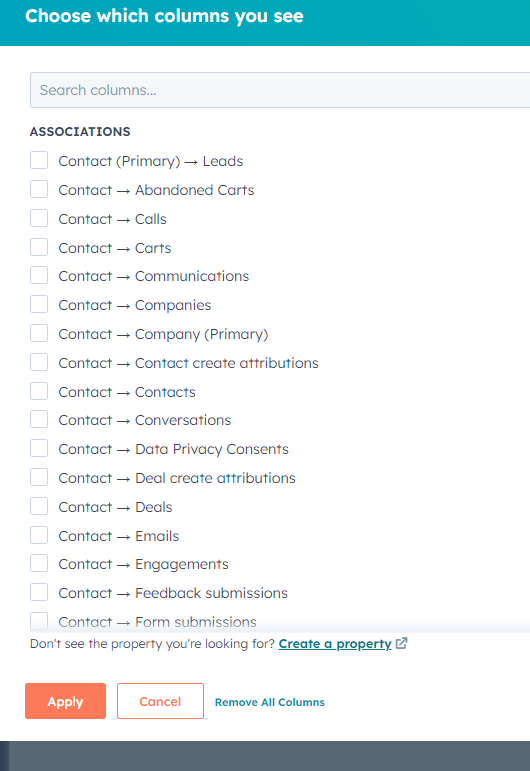Image resolution: width=530 pixels, height=771 pixels.
Task: Select the Contact → Carts checkbox
Action: pyautogui.click(x=39, y=247)
